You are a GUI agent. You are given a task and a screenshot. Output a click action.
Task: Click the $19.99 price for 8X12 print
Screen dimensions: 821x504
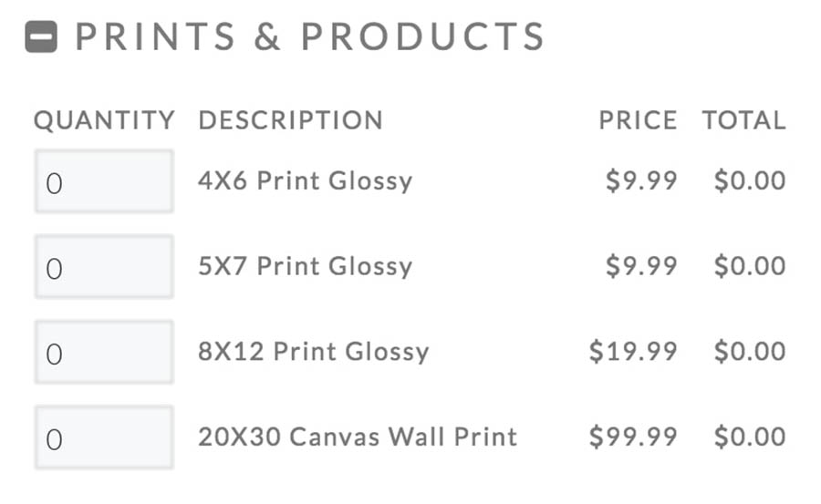tap(633, 352)
